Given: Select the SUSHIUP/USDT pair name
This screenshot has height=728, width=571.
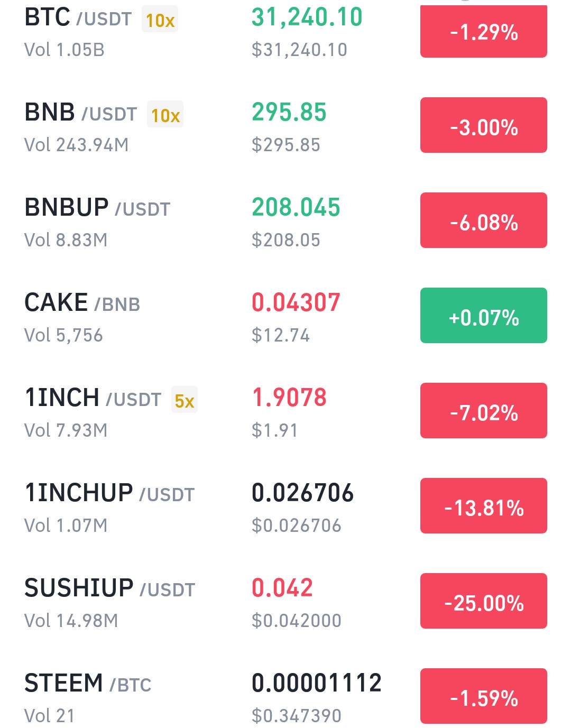Looking at the screenshot, I should (x=110, y=588).
